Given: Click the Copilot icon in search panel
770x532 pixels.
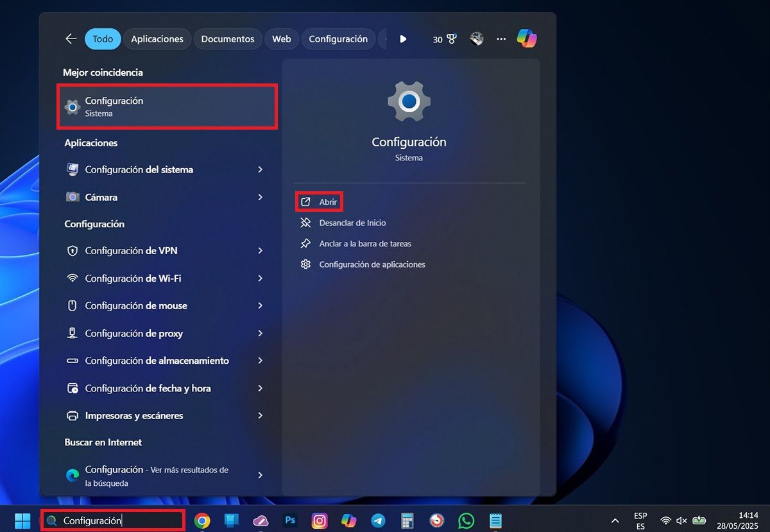Looking at the screenshot, I should tap(527, 39).
